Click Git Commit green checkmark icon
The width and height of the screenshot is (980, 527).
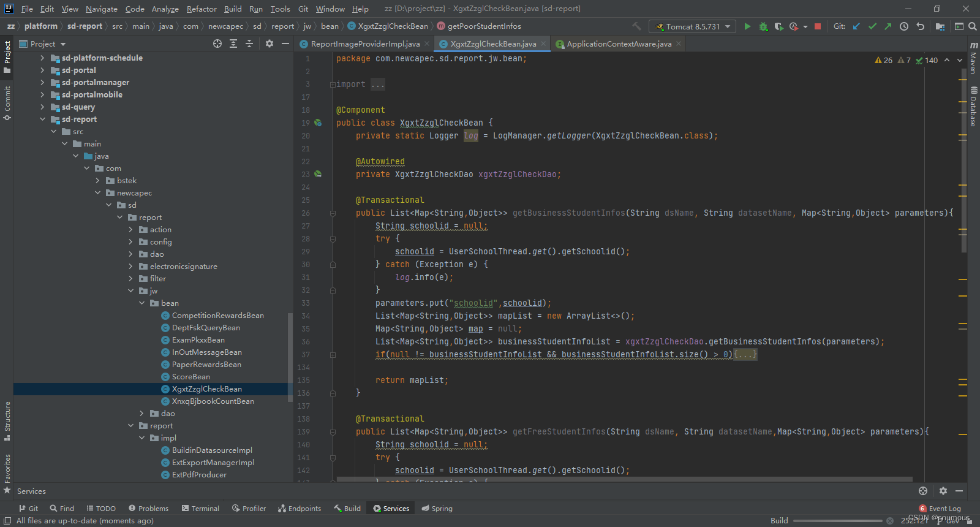(872, 26)
